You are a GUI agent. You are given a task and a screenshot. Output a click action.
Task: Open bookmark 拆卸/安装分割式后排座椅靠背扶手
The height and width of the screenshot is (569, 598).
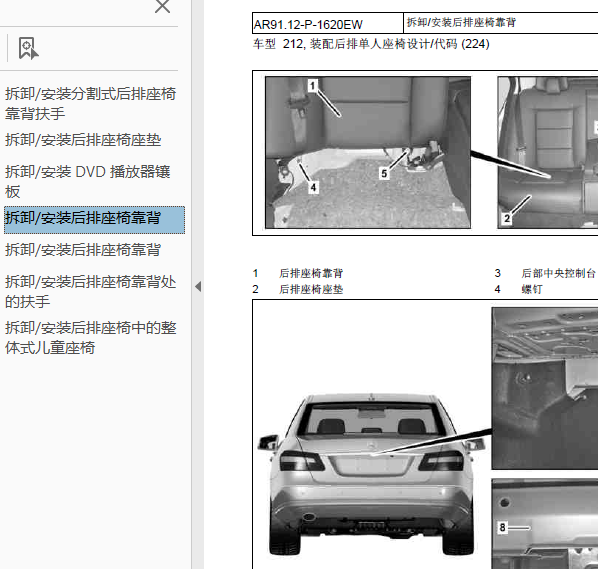point(90,104)
